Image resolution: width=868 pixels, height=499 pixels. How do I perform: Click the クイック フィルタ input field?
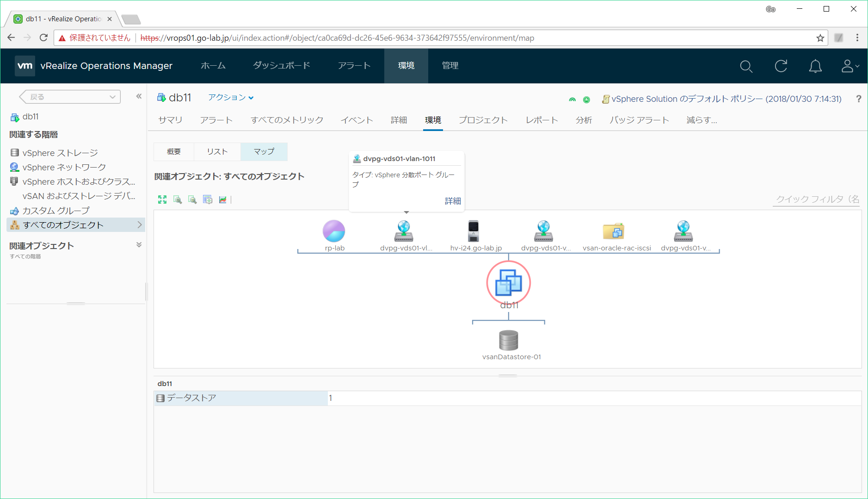point(817,199)
